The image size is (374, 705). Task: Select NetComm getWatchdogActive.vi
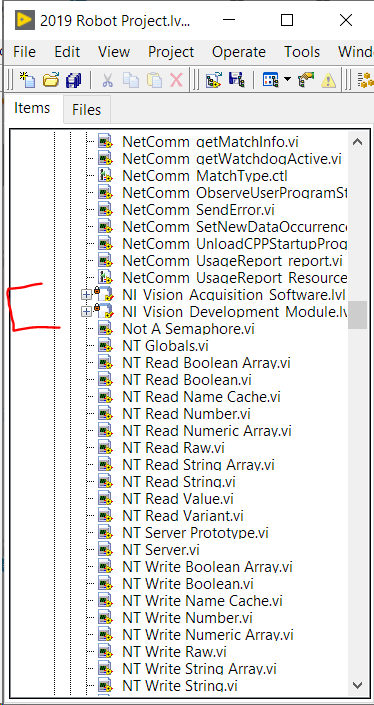(232, 159)
